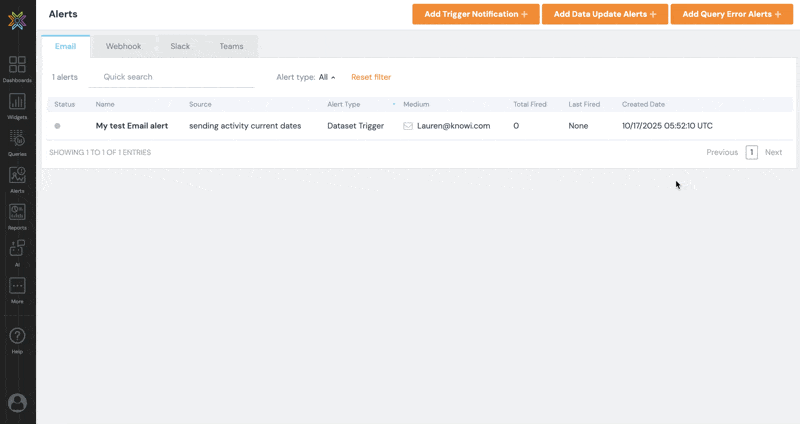Open the Help icon
800x424 pixels.
pos(17,338)
